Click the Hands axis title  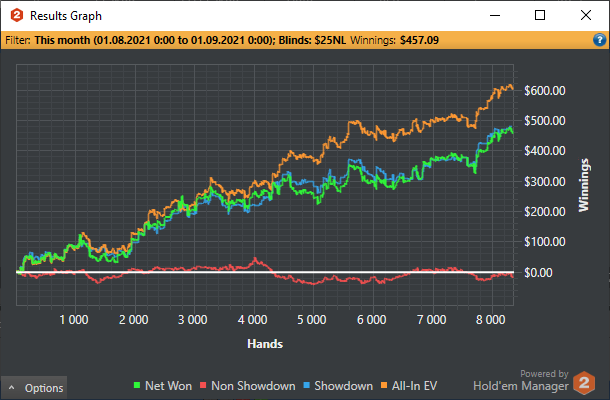point(265,344)
